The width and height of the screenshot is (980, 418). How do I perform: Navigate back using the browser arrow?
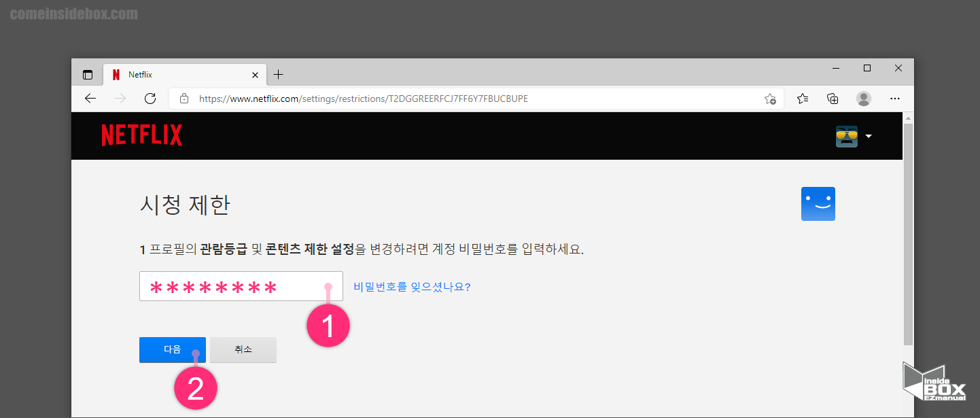point(90,98)
